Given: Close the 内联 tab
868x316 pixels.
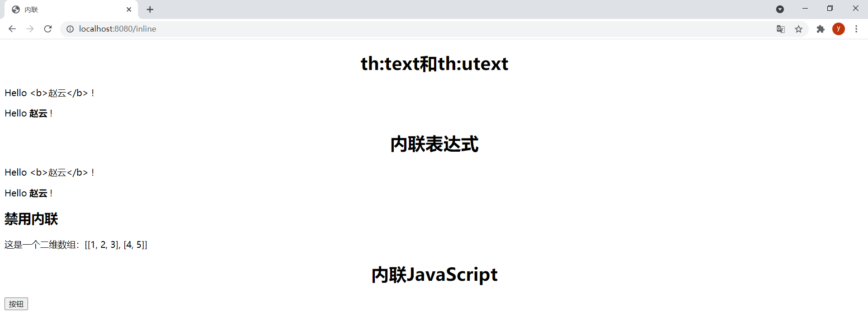Looking at the screenshot, I should pyautogui.click(x=129, y=9).
